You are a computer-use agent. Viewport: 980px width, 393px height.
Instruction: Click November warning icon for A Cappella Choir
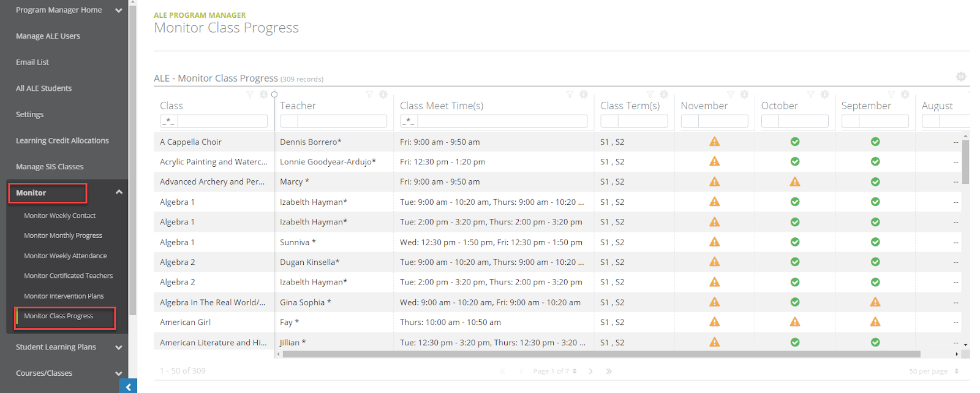(x=714, y=142)
